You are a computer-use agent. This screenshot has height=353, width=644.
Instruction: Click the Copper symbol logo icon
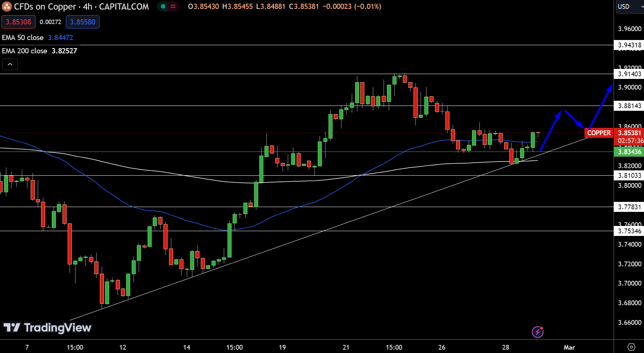point(7,7)
